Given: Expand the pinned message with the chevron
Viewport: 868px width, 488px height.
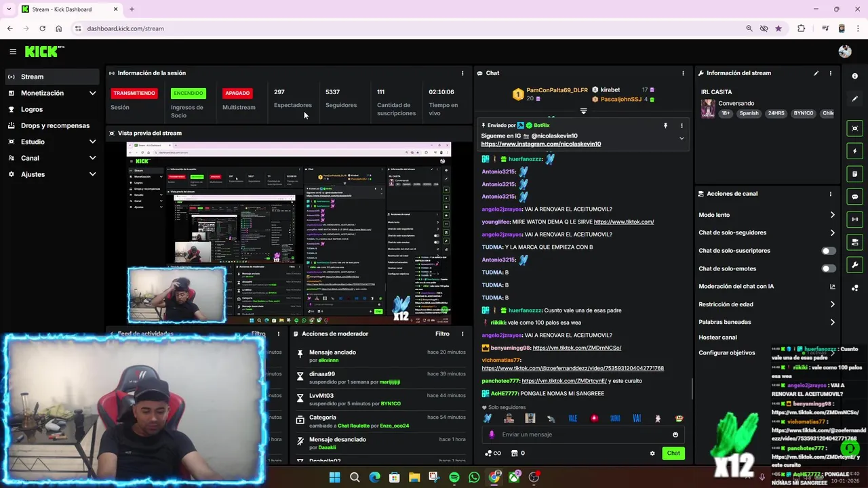Looking at the screenshot, I should 682,138.
